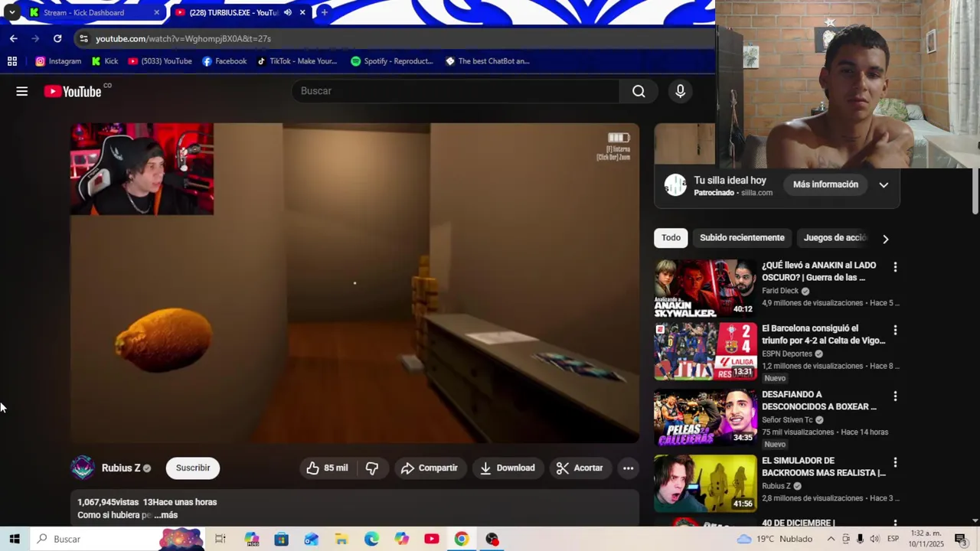Reload the page with refresh icon
The width and height of the screenshot is (980, 551).
[x=57, y=38]
